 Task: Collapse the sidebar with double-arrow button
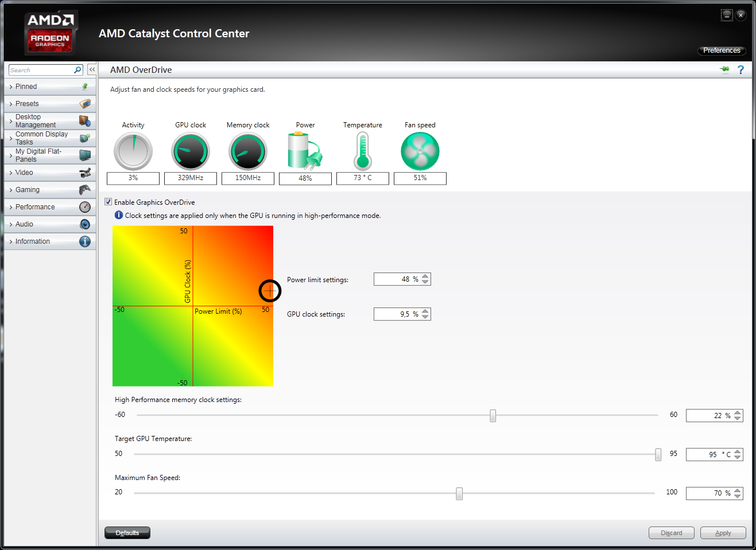pos(92,69)
